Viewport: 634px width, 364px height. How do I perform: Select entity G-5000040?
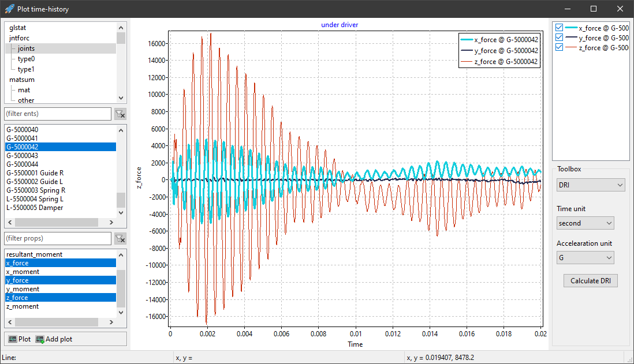point(61,130)
